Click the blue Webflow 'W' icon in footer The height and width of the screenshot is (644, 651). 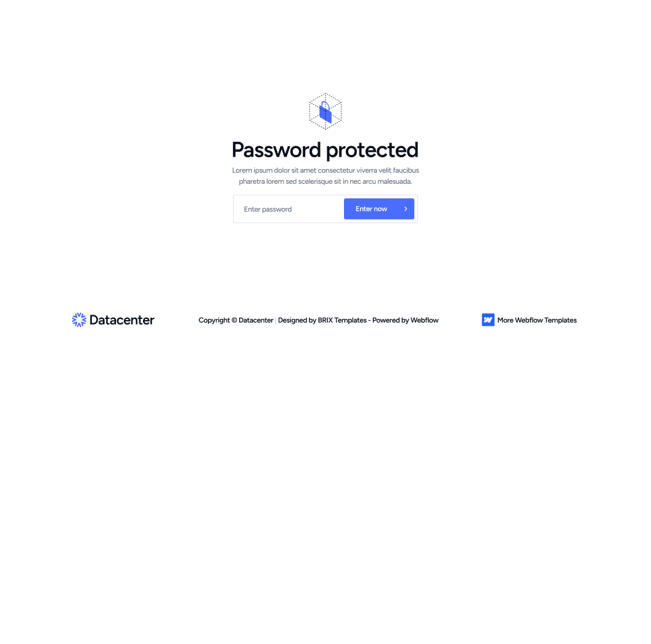488,320
